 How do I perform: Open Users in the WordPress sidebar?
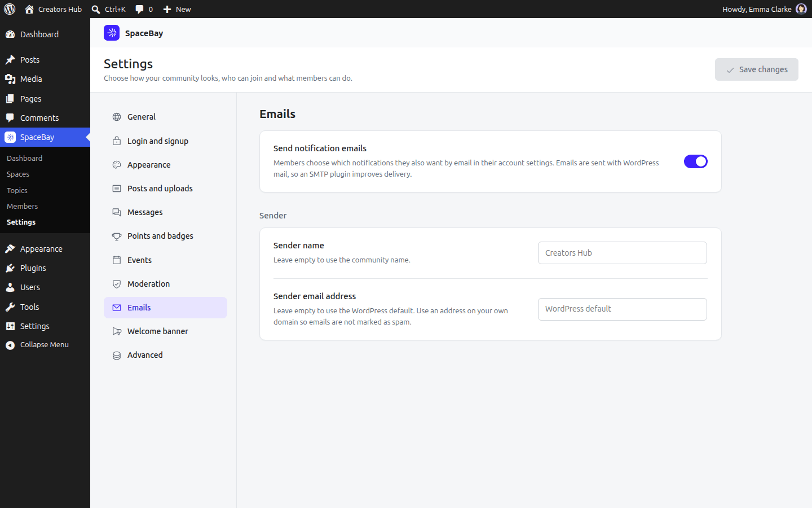tap(45, 287)
